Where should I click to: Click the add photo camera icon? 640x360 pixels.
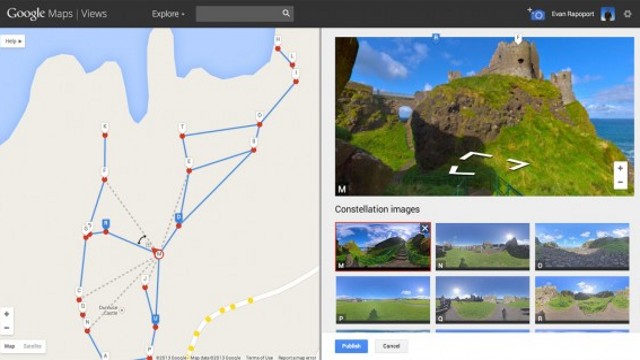[x=536, y=14]
